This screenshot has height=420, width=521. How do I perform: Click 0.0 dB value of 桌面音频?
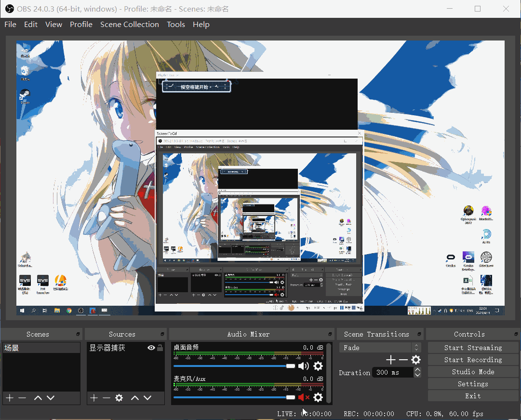(x=313, y=348)
